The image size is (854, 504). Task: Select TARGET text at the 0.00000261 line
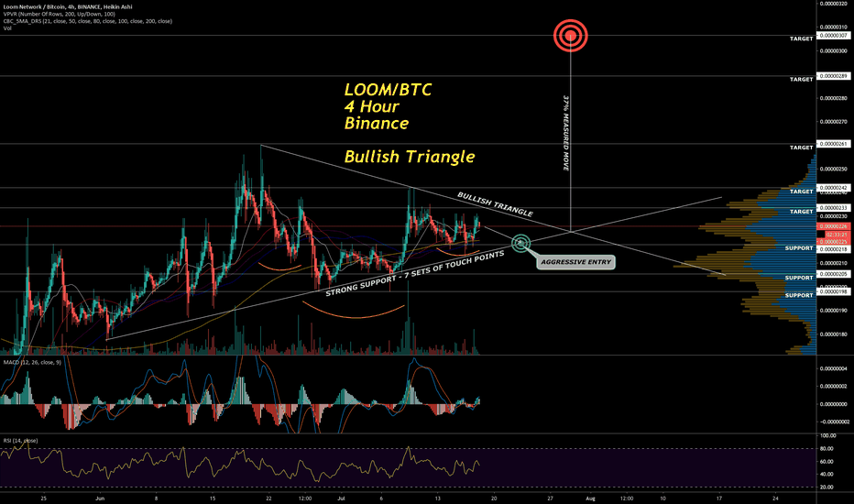pos(801,148)
